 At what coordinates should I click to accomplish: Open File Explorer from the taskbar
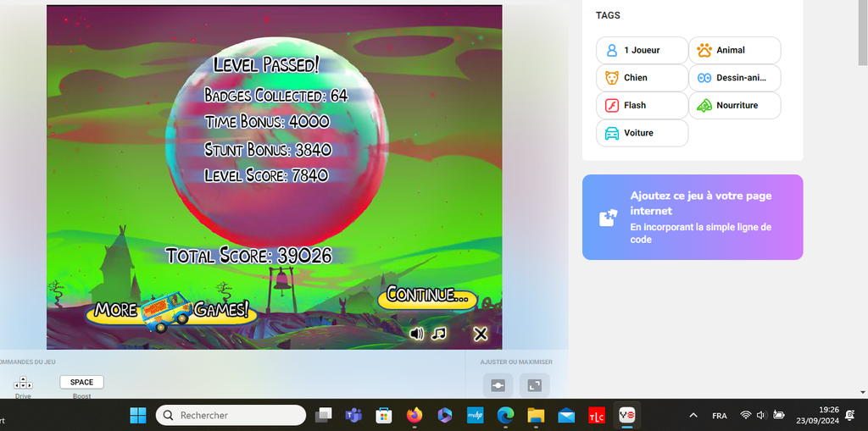[536, 415]
